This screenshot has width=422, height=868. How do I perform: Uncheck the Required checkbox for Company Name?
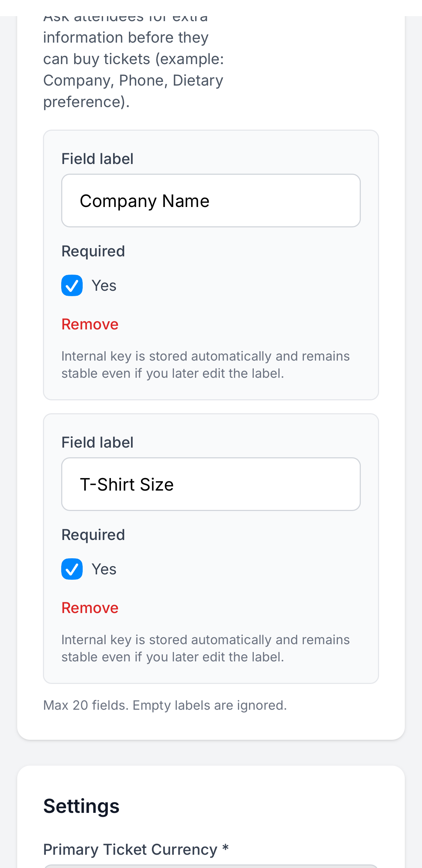[72, 285]
